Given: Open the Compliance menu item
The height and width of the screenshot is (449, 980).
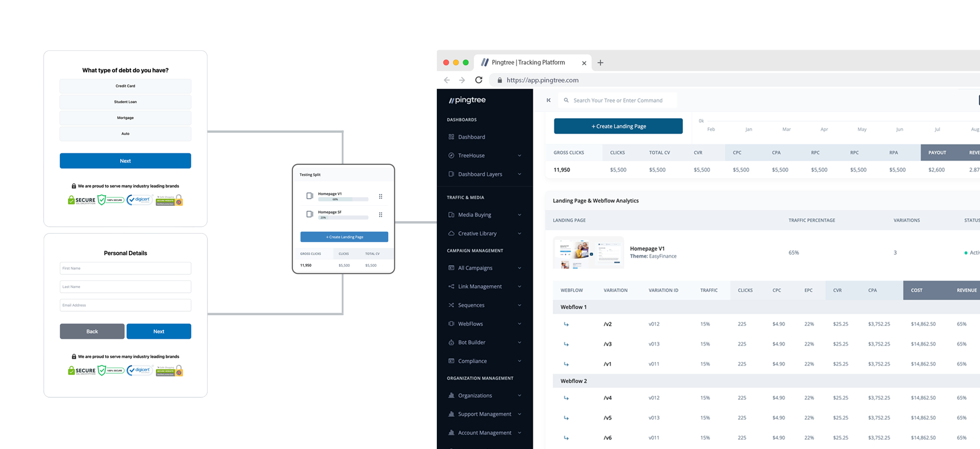Looking at the screenshot, I should 472,361.
